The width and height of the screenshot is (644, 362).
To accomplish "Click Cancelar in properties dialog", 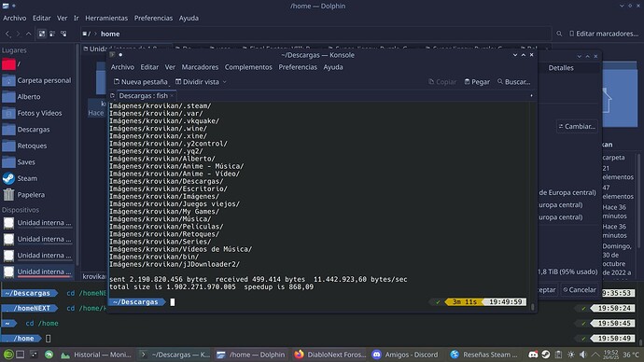I will pyautogui.click(x=580, y=290).
